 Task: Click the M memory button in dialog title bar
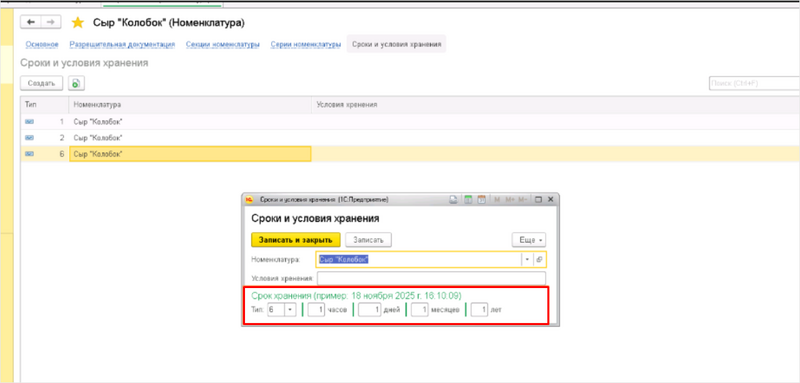tap(497, 200)
